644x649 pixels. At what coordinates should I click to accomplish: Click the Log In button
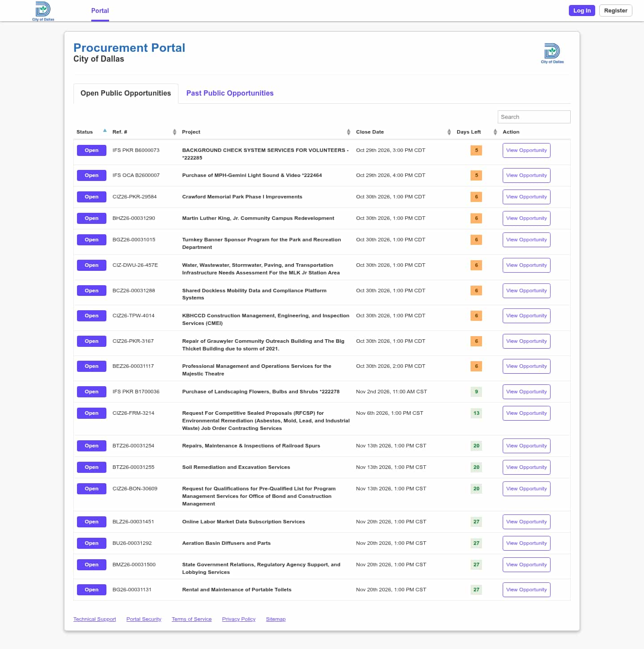click(x=582, y=11)
